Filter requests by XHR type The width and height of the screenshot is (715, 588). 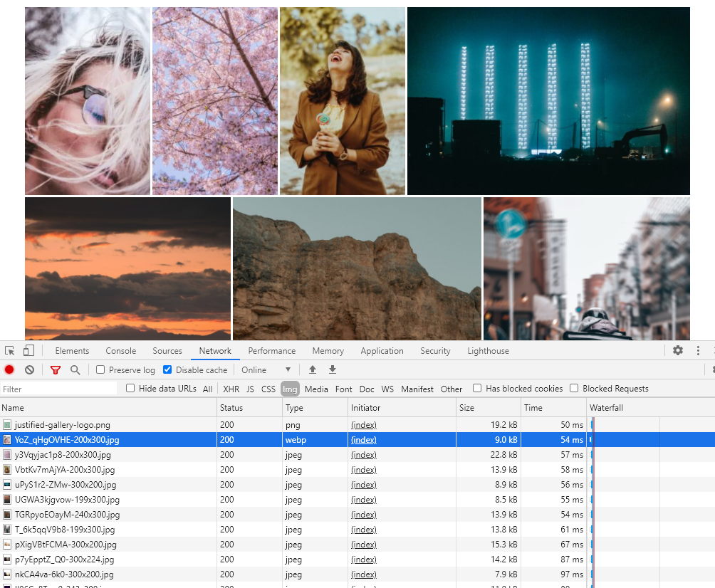click(x=231, y=389)
